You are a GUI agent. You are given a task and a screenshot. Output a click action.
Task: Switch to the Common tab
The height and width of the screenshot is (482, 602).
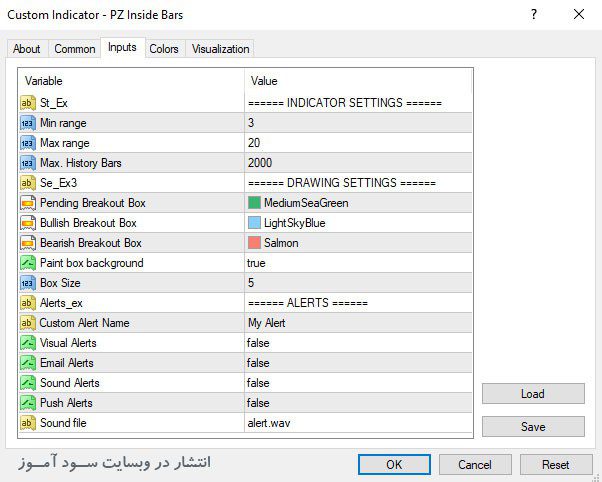74,49
